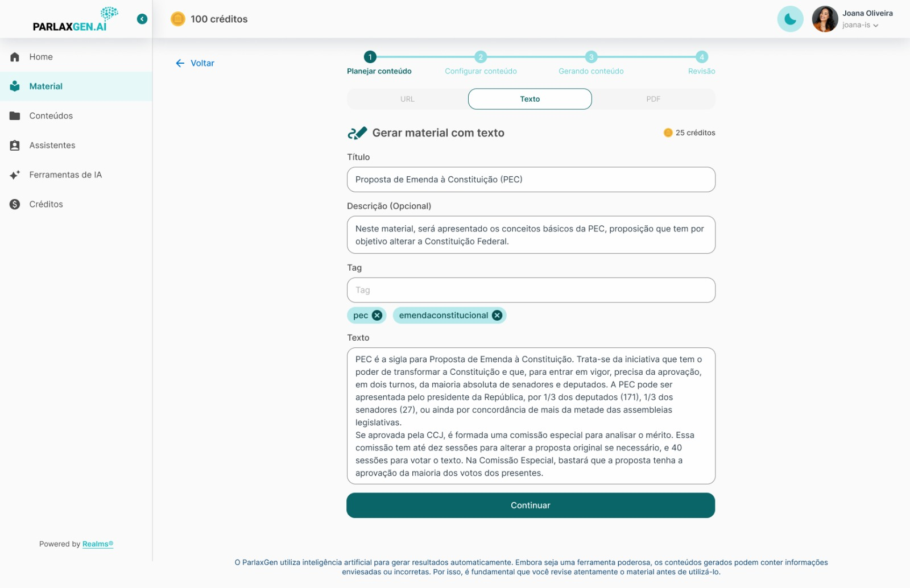
Task: Open the Realms link in footer
Action: [x=98, y=544]
